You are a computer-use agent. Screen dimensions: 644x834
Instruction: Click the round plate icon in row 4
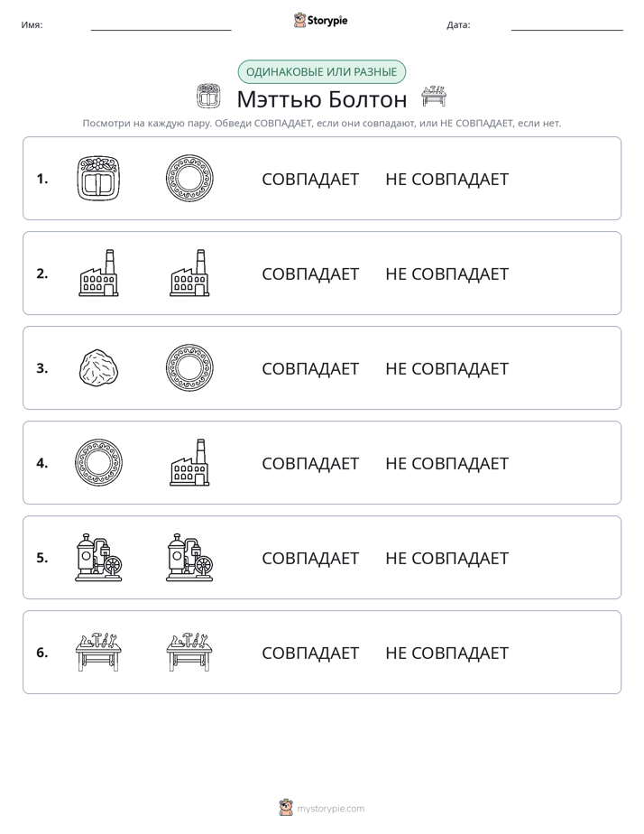[98, 463]
